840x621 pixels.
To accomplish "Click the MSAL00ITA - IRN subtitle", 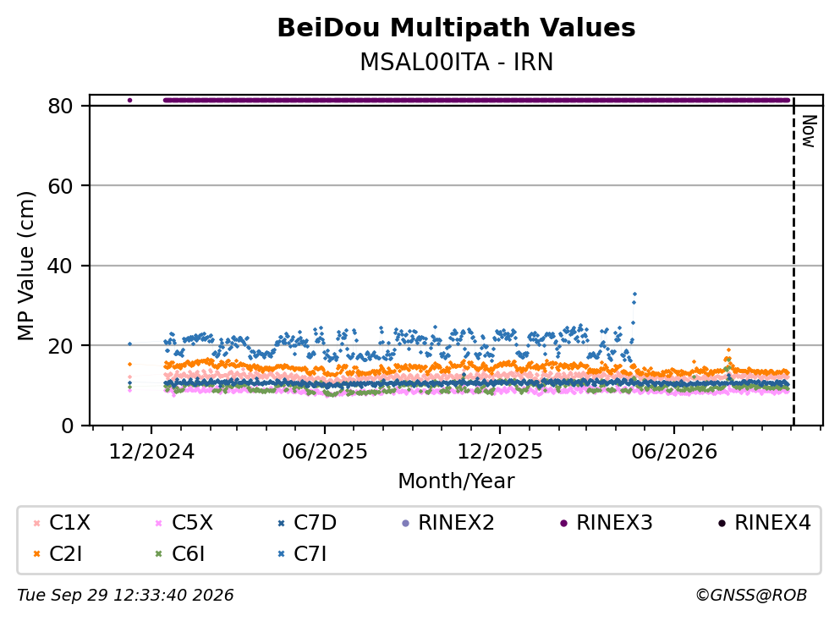I will click(x=457, y=62).
